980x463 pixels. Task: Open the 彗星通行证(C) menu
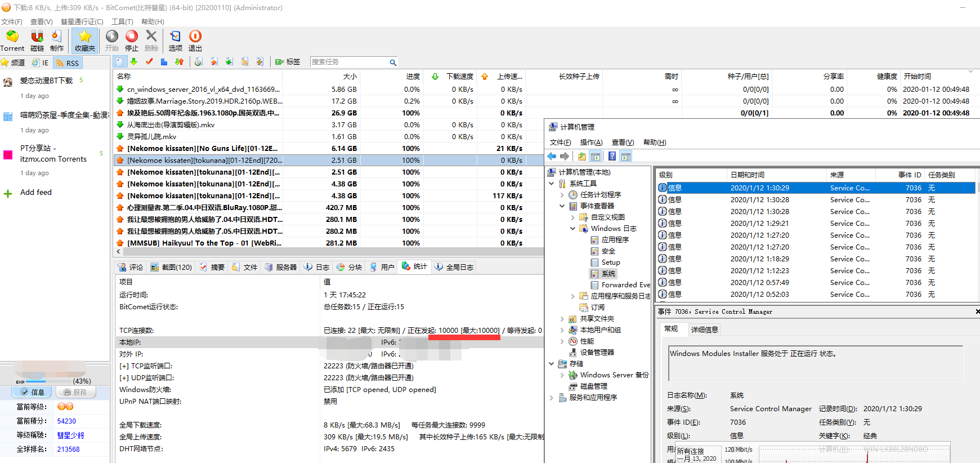coord(82,21)
